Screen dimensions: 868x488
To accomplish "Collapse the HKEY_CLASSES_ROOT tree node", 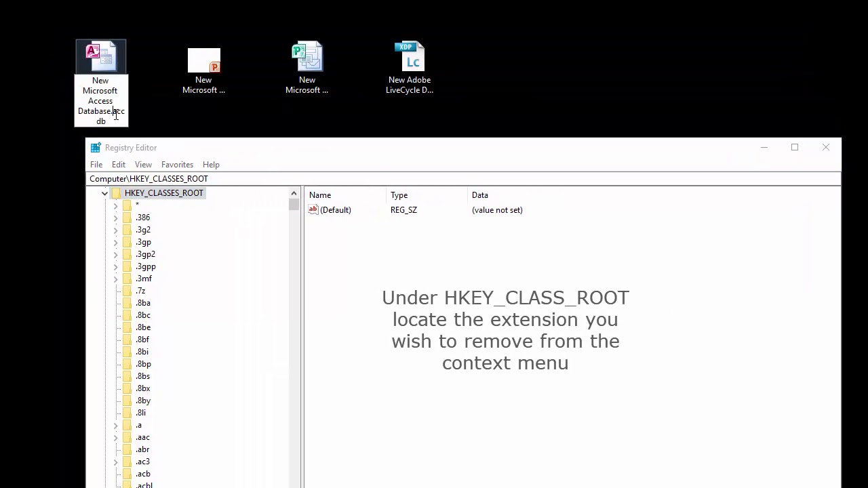I will pos(104,193).
